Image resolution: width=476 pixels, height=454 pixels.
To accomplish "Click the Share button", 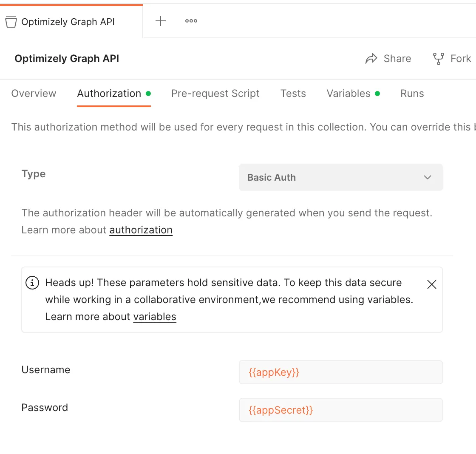I will pos(388,59).
